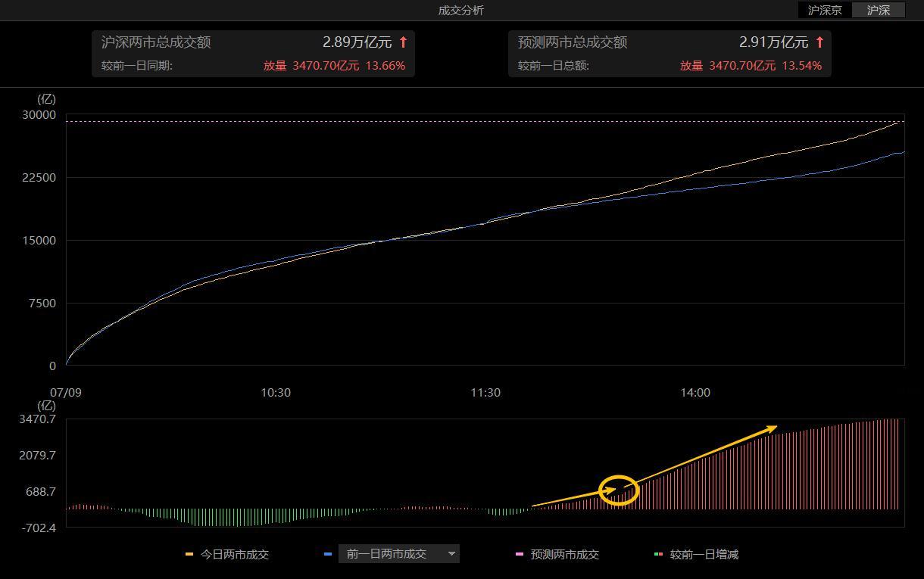Click the 07/09 date on the time axis
The width and height of the screenshot is (924, 579).
(65, 393)
